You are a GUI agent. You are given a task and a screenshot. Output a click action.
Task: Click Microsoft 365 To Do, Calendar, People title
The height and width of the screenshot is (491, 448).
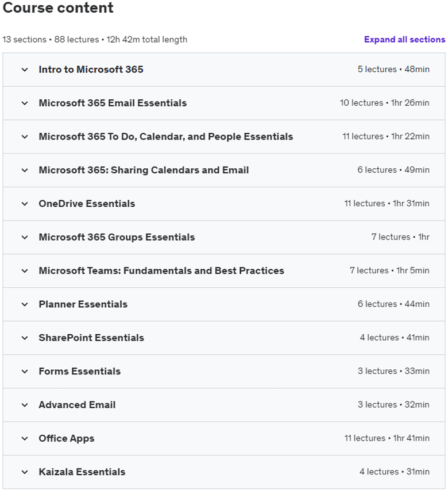pyautogui.click(x=166, y=137)
